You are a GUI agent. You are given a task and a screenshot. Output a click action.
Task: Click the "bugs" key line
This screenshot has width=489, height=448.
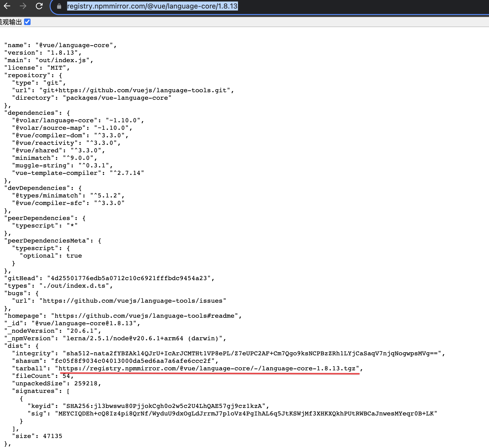(x=22, y=293)
